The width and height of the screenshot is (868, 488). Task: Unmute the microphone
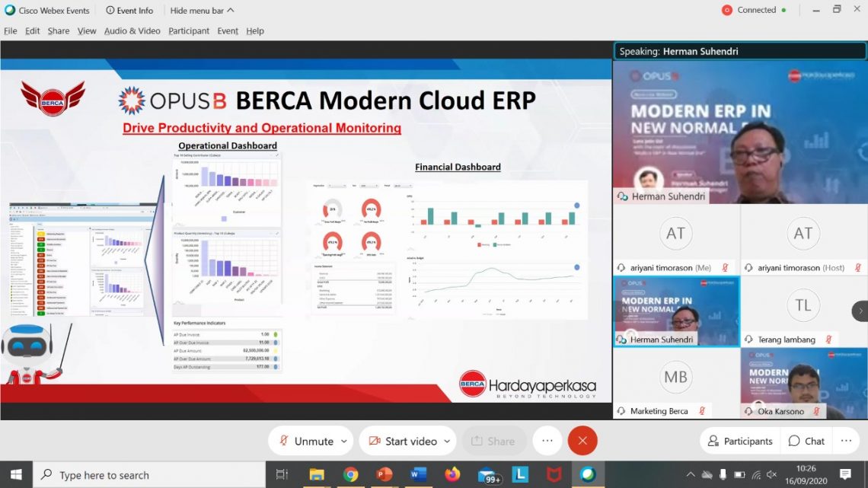tap(307, 441)
